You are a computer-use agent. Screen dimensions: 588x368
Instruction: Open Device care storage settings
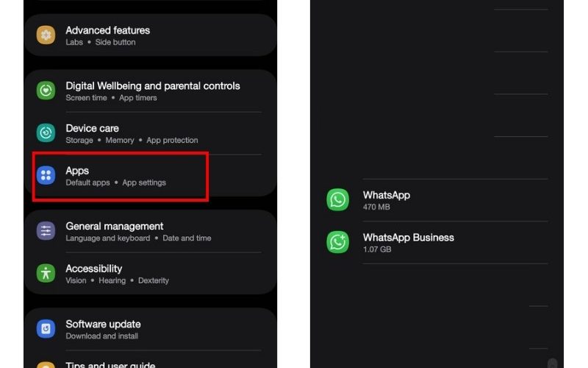[x=150, y=133]
